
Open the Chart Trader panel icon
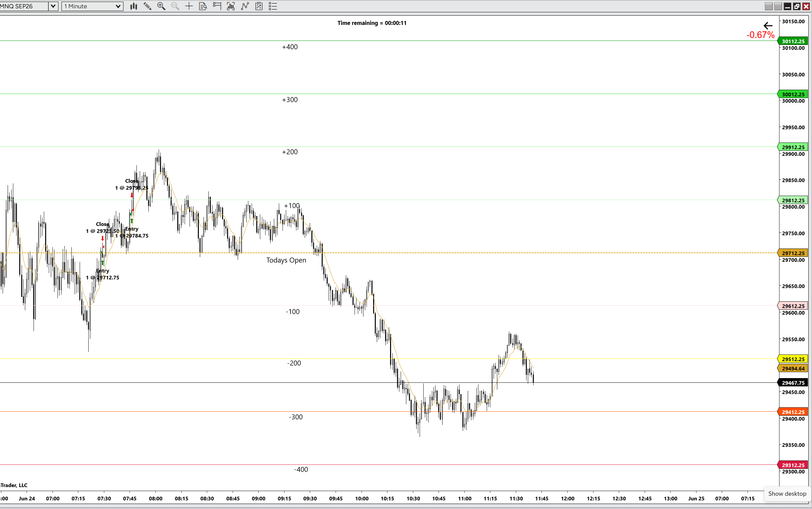[x=217, y=6]
